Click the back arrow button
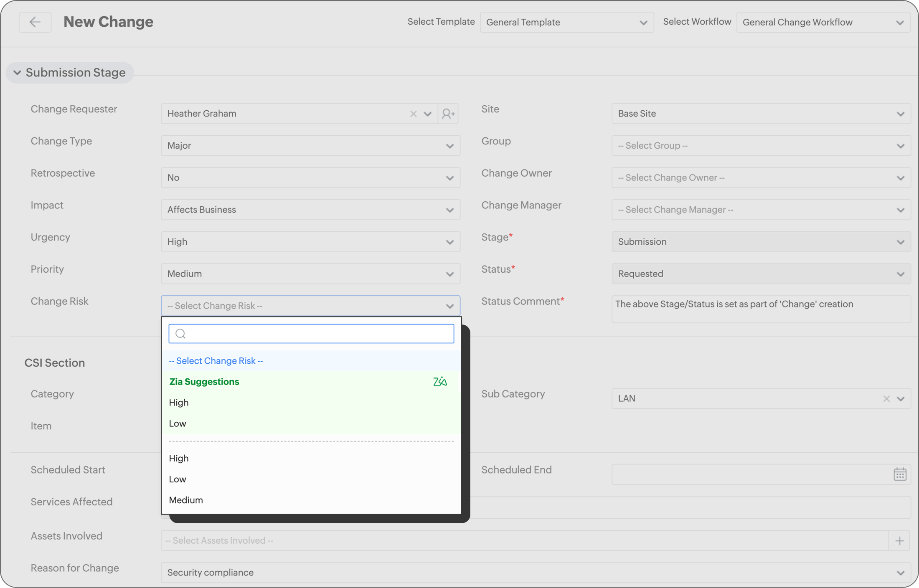919x588 pixels. pos(35,22)
